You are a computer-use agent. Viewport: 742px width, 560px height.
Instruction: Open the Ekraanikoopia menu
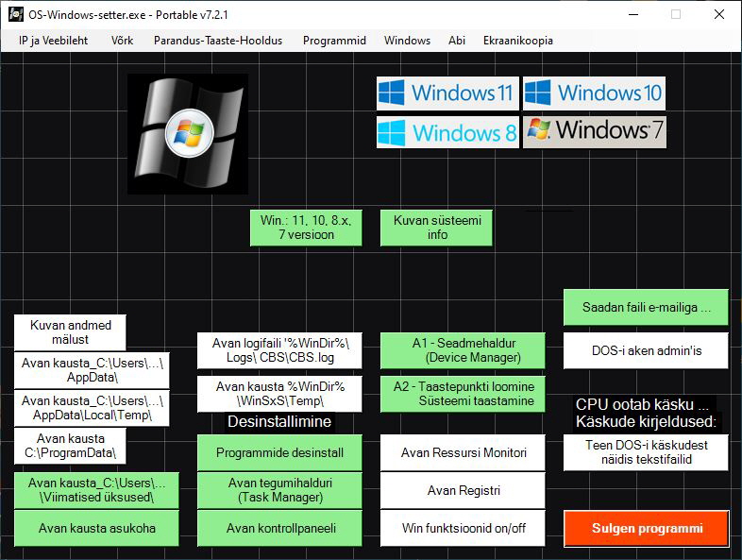click(x=517, y=41)
